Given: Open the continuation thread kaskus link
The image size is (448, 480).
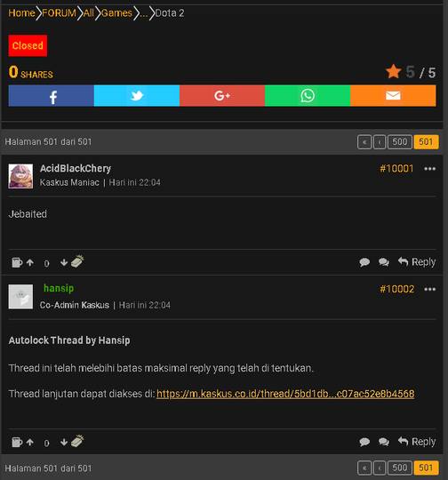Looking at the screenshot, I should tap(285, 394).
